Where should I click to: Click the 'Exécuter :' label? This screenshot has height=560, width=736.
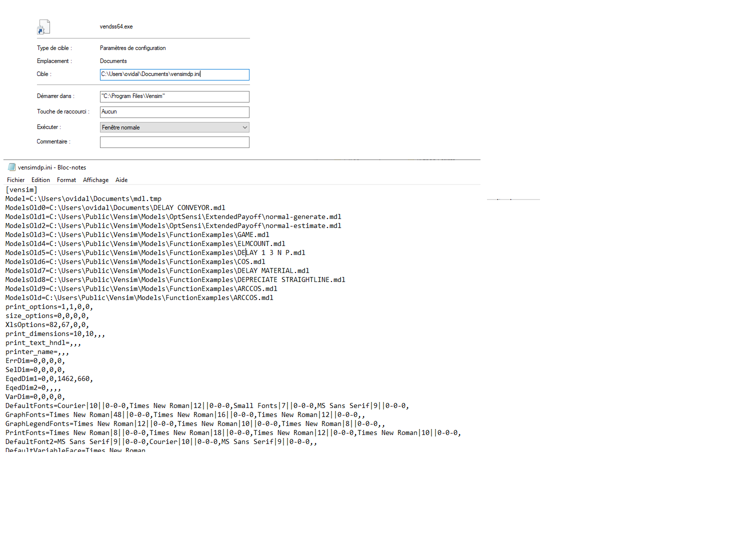point(49,127)
